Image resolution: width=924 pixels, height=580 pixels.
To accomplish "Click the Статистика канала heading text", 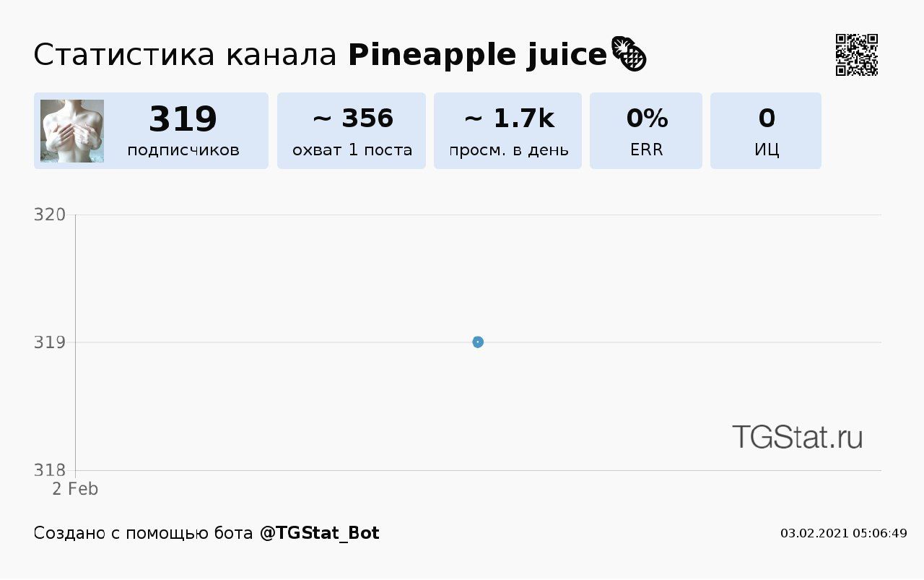I will pos(185,55).
